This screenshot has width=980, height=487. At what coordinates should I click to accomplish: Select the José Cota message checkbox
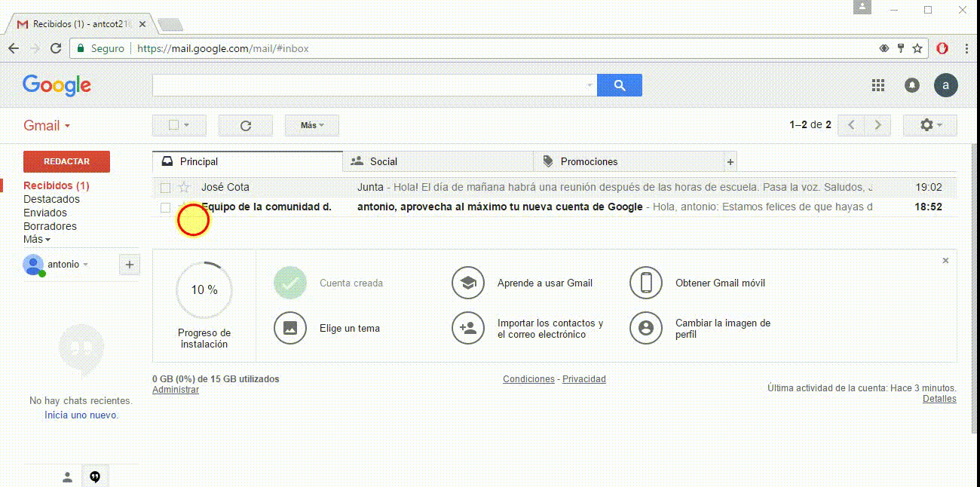[x=166, y=188]
